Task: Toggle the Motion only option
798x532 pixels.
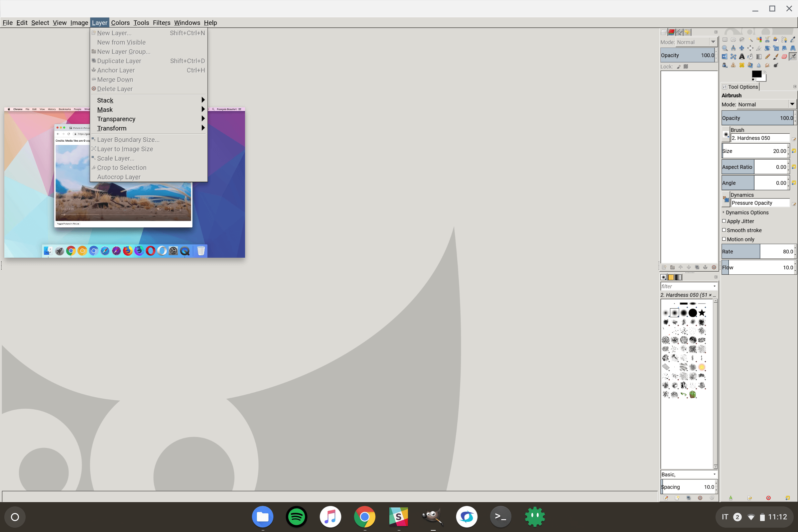Action: pos(725,239)
